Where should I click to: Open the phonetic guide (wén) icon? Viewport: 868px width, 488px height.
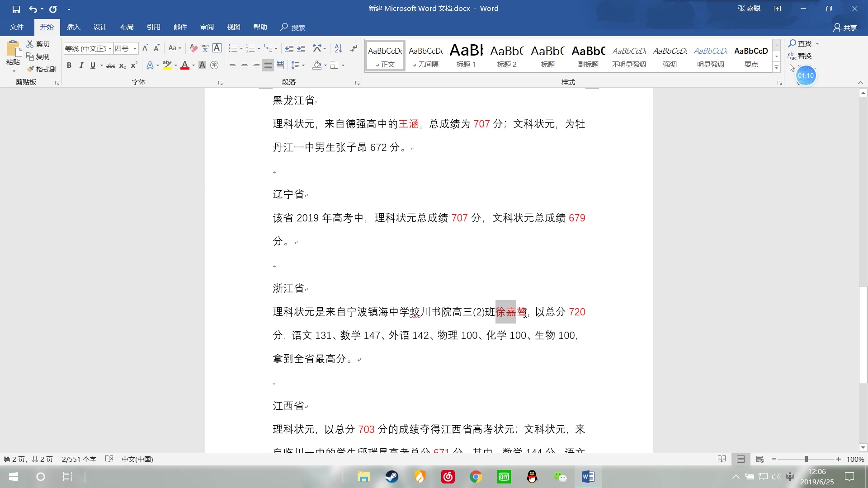pyautogui.click(x=205, y=48)
